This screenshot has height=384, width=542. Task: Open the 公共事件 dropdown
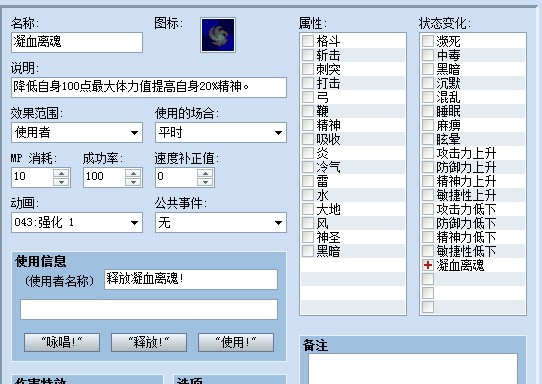pos(221,222)
